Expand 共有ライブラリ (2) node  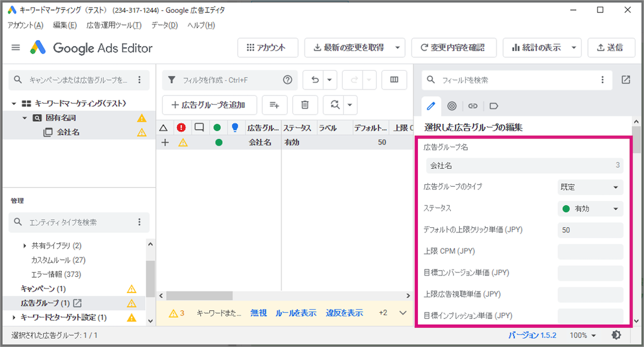24,246
